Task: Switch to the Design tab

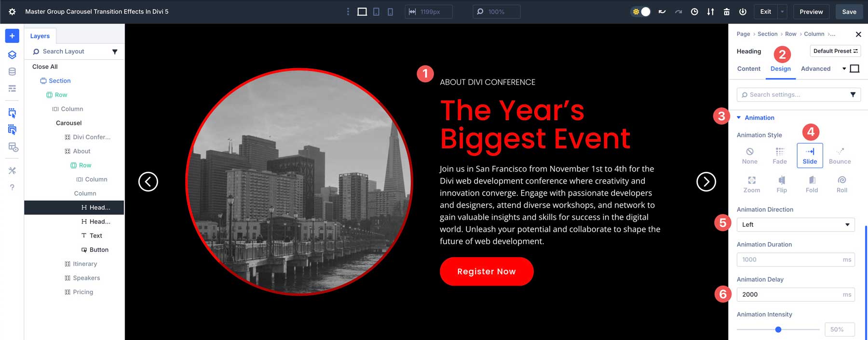Action: coord(781,69)
